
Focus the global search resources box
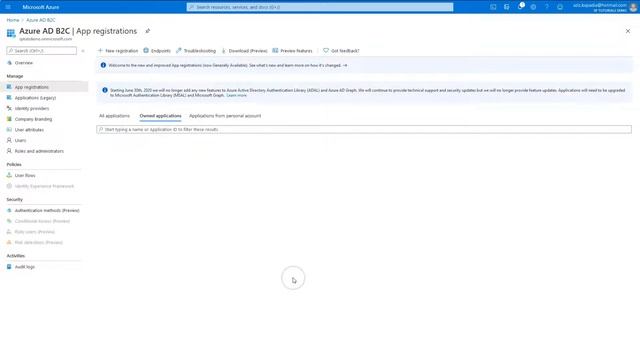click(x=320, y=7)
